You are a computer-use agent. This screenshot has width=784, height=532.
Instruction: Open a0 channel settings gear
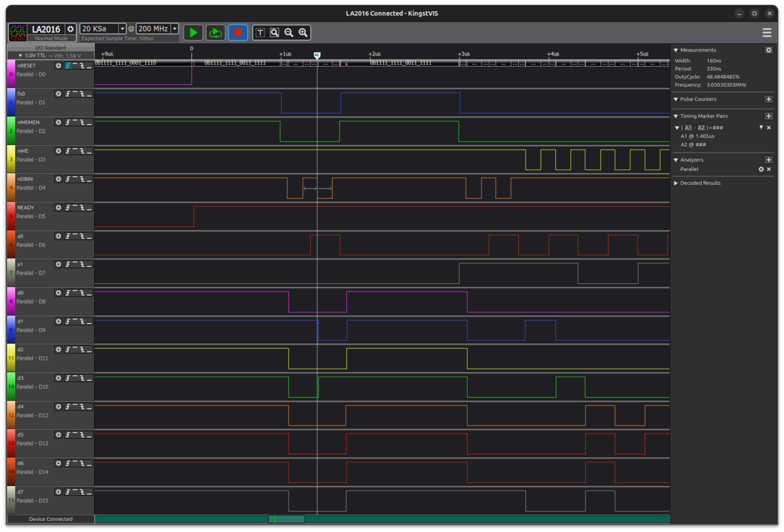[x=58, y=236]
